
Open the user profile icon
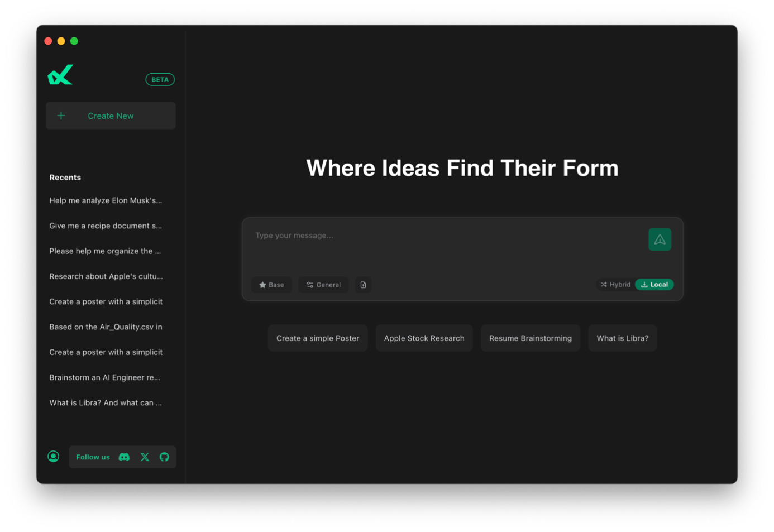pos(54,457)
